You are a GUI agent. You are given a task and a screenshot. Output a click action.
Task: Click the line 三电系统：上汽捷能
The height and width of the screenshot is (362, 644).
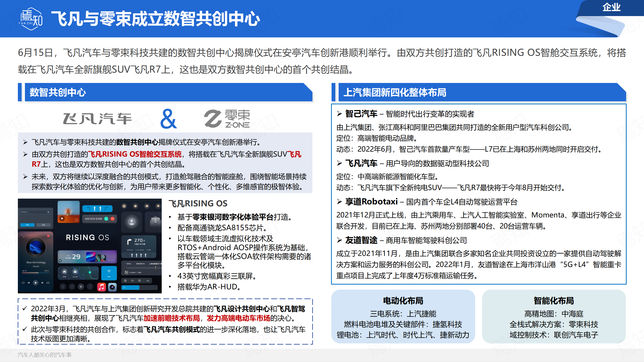(403, 314)
